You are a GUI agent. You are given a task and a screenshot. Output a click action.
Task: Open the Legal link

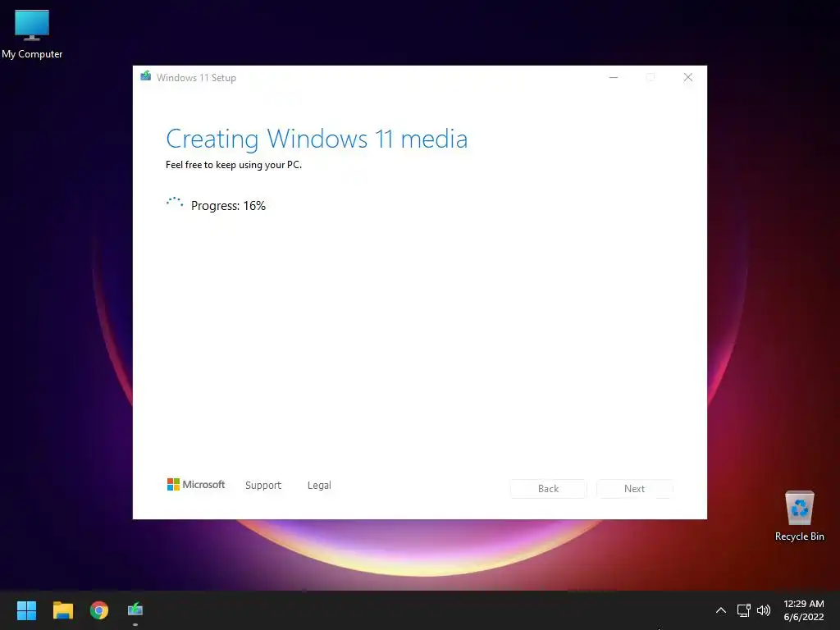tap(319, 485)
